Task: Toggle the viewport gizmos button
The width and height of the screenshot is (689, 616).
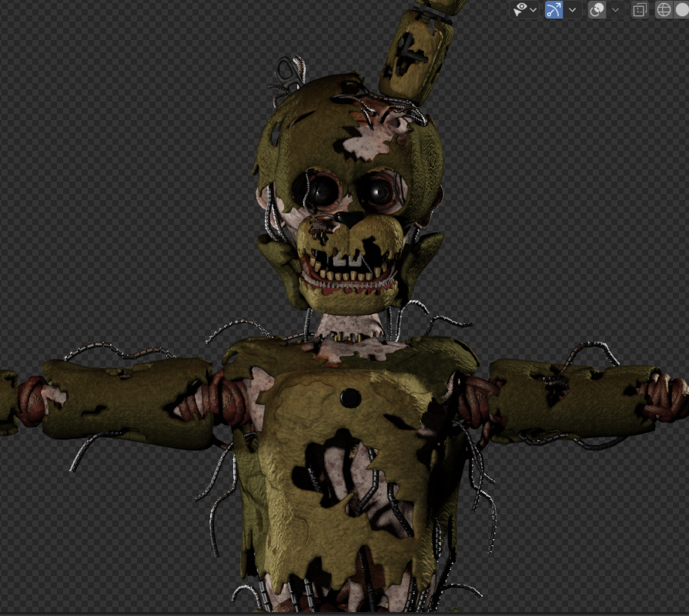Action: coord(554,10)
